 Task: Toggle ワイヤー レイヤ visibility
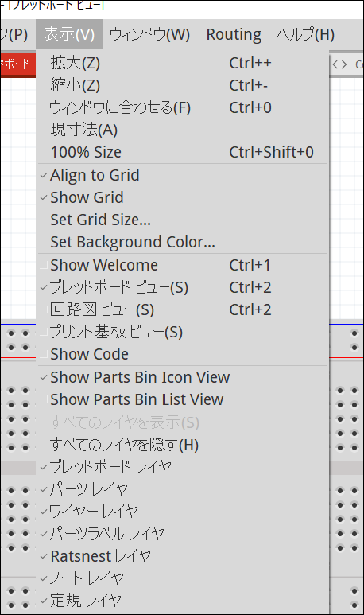click(182, 512)
